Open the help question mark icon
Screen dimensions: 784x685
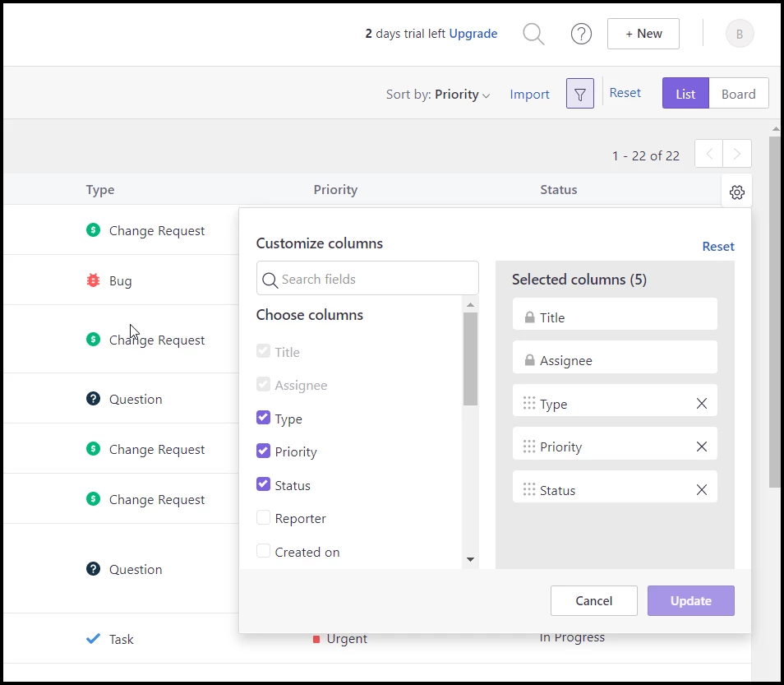(581, 34)
